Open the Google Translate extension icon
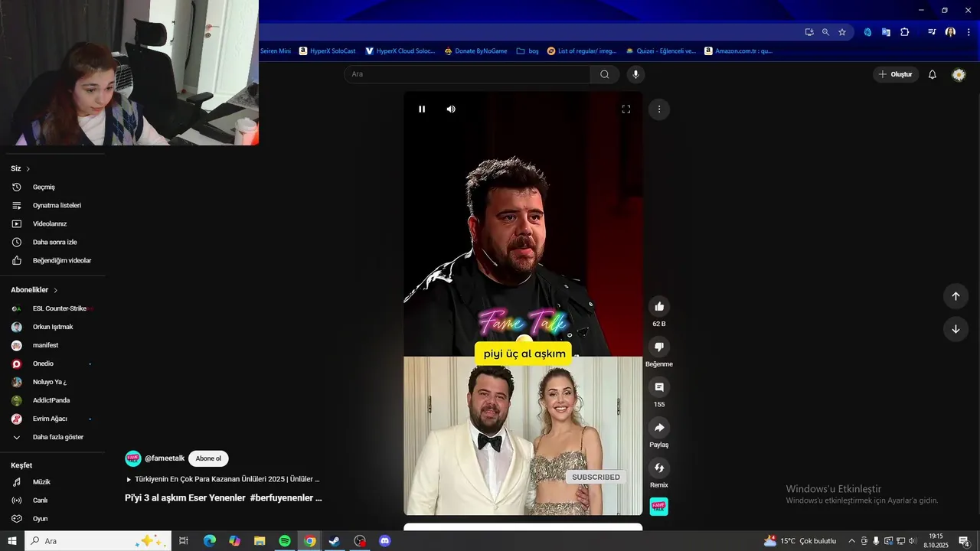The image size is (980, 551). (x=886, y=32)
